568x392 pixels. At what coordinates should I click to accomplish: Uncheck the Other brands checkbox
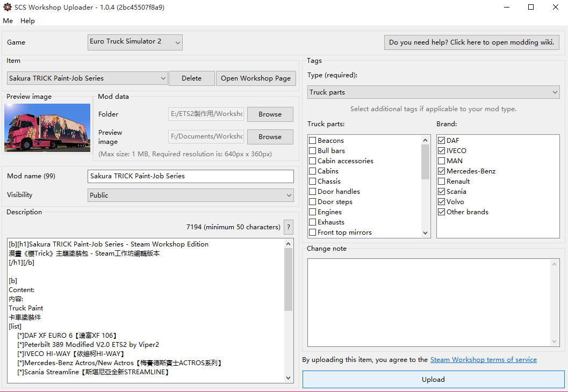pos(442,212)
